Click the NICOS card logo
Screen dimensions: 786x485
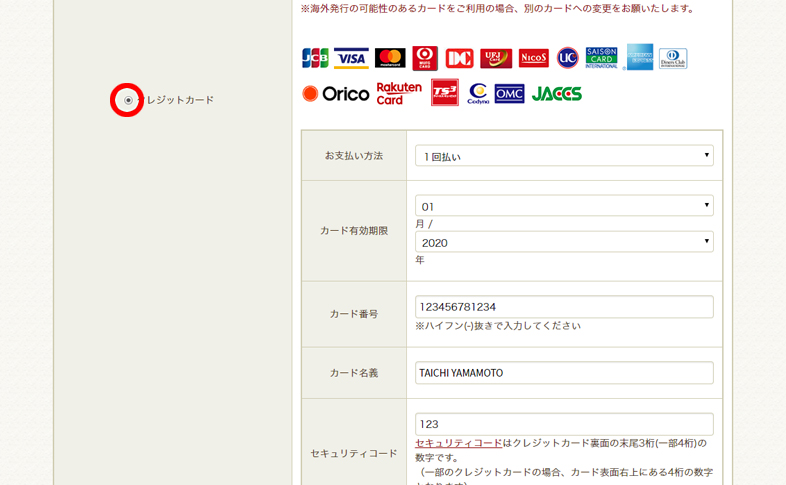click(534, 58)
